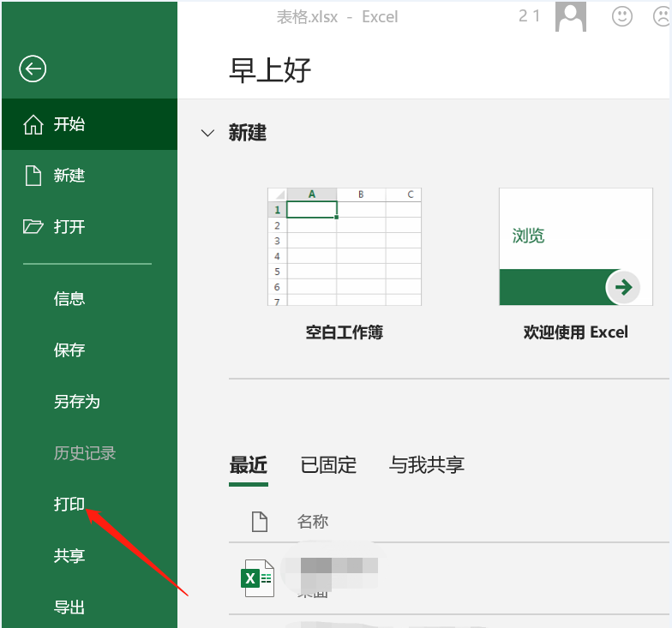The height and width of the screenshot is (628, 672).
Task: Select 保存 in the sidebar
Action: (x=69, y=350)
